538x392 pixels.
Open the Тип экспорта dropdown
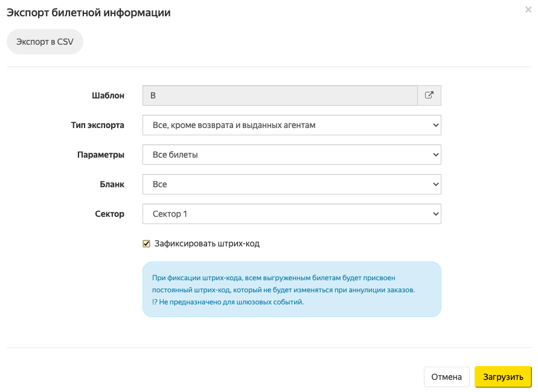tap(292, 125)
